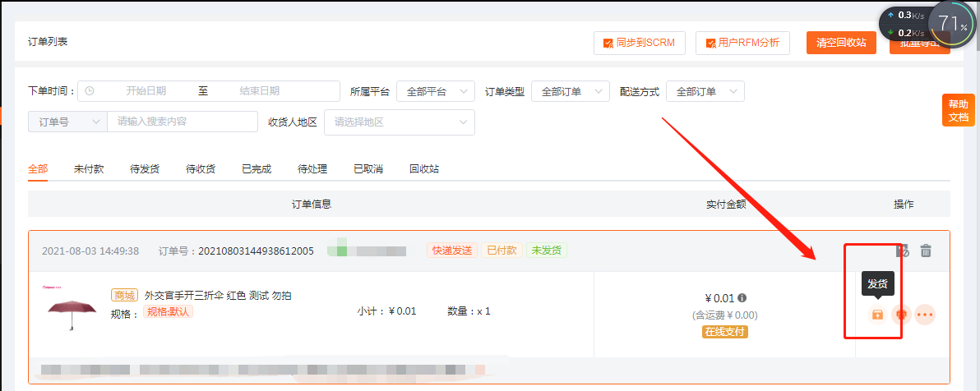Image resolution: width=980 pixels, height=391 pixels.
Task: Open the 配送方式 全部订单 dropdown
Action: pos(705,91)
